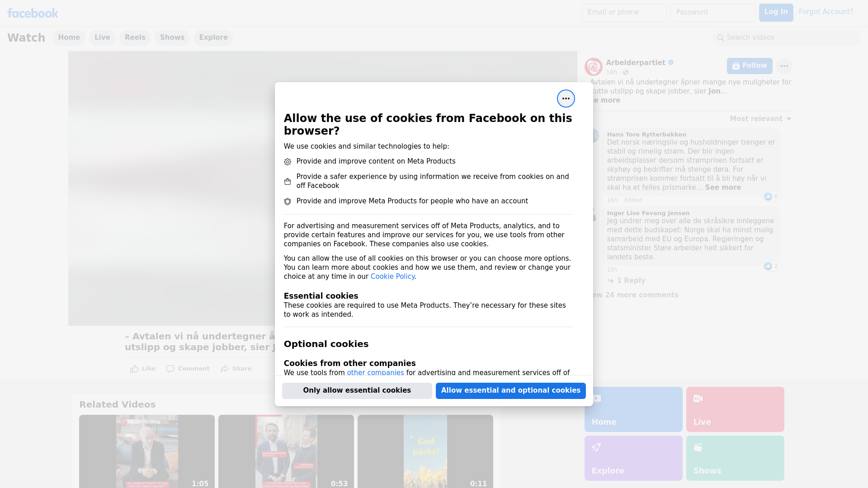The height and width of the screenshot is (488, 868).
Task: Click the Edited label on Hans Tore's comment
Action: coord(633,200)
